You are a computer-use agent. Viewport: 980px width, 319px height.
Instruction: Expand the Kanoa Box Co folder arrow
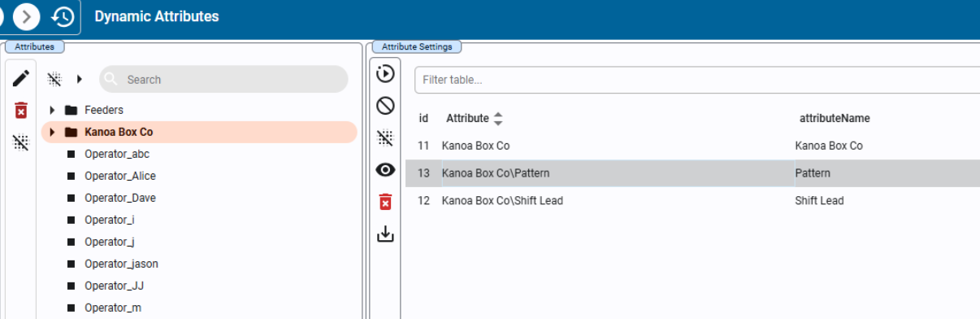coord(52,132)
